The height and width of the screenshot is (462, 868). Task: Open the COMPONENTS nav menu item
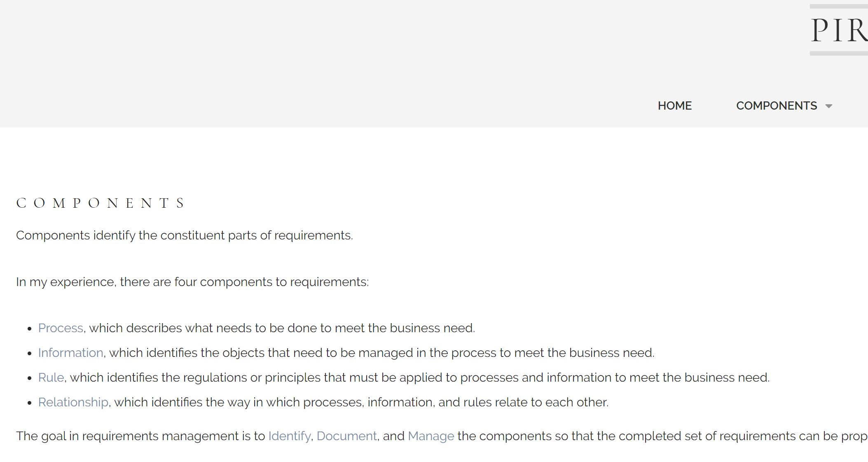click(x=776, y=106)
